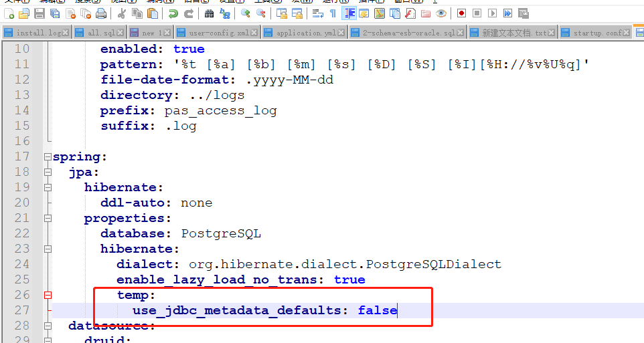Click the Undo arrow icon
Image resolution: width=644 pixels, height=343 pixels.
[x=173, y=13]
